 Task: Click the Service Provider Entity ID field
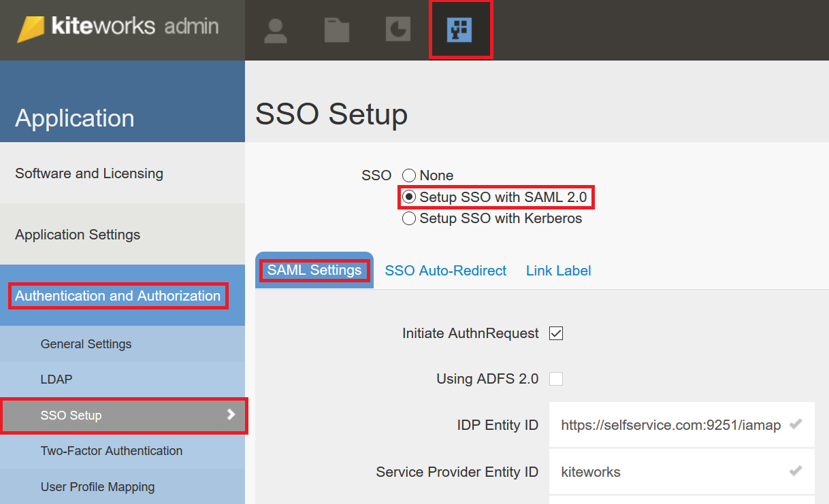[681, 471]
